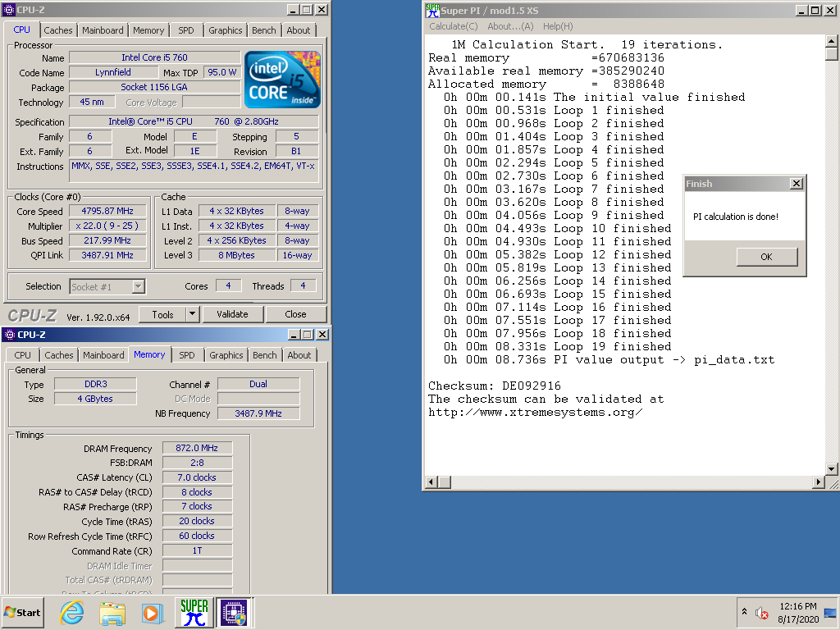Click the CAS# Latency value 7.0 clocks
The width and height of the screenshot is (840, 630).
(x=197, y=477)
